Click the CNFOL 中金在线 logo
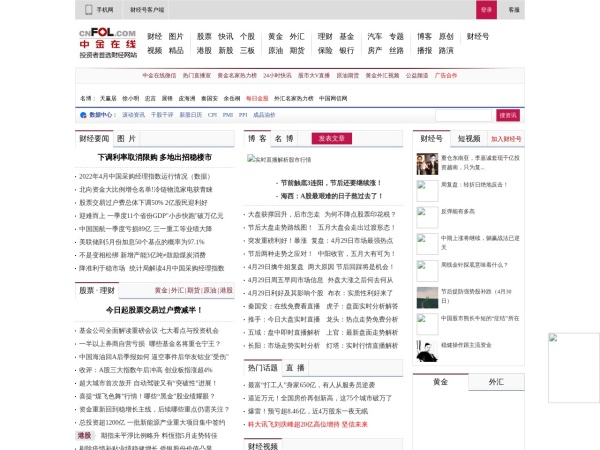The height and width of the screenshot is (450, 600). point(108,43)
